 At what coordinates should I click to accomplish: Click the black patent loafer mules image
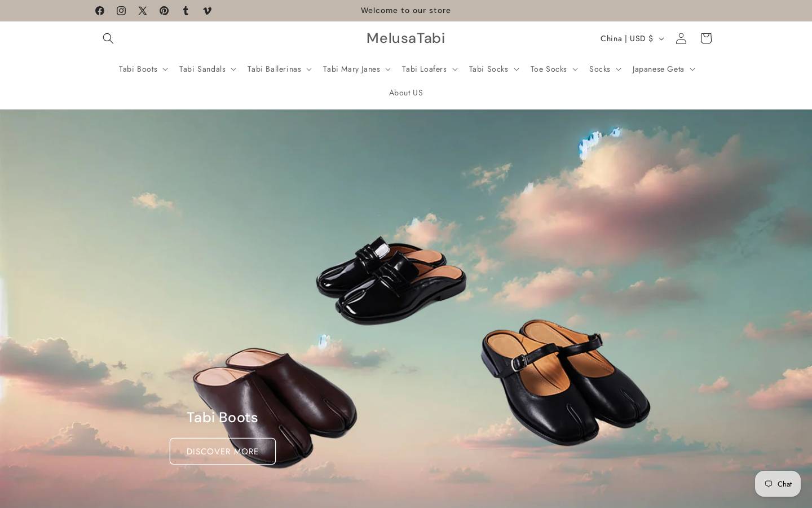coord(391,280)
